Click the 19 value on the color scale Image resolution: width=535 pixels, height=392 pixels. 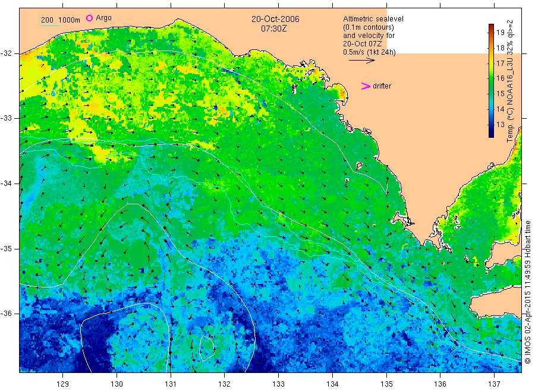point(500,33)
